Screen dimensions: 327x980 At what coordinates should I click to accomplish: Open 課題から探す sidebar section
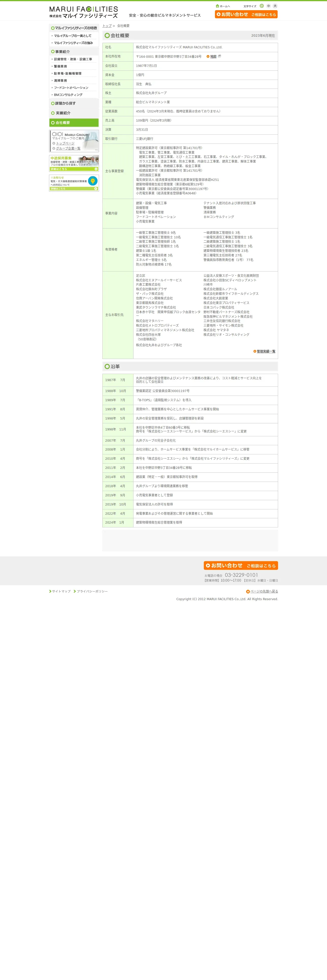(74, 103)
